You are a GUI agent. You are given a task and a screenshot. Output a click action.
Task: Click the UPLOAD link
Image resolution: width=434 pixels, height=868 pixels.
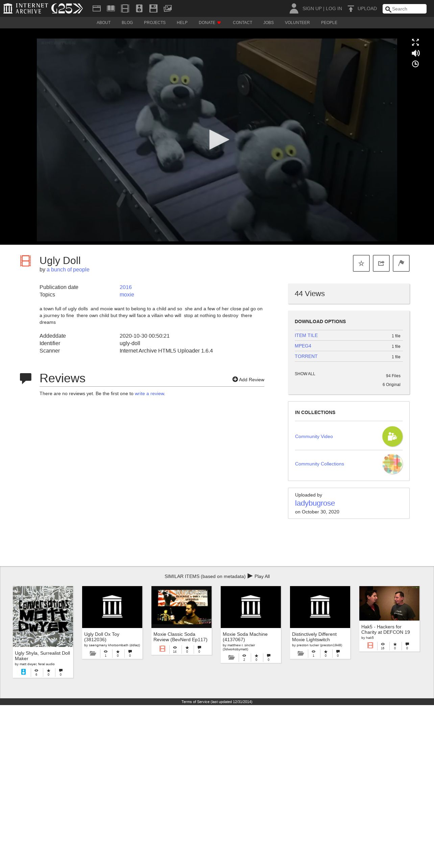point(367,8)
